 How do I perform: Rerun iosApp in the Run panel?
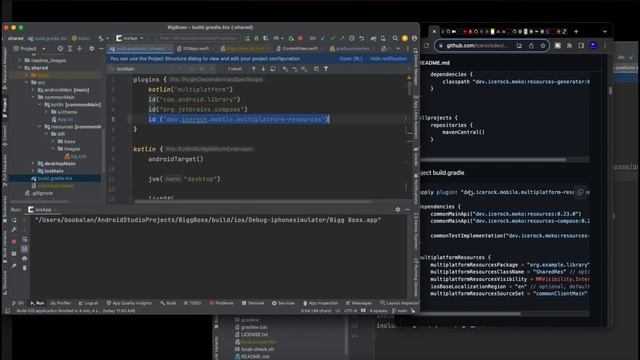14,220
